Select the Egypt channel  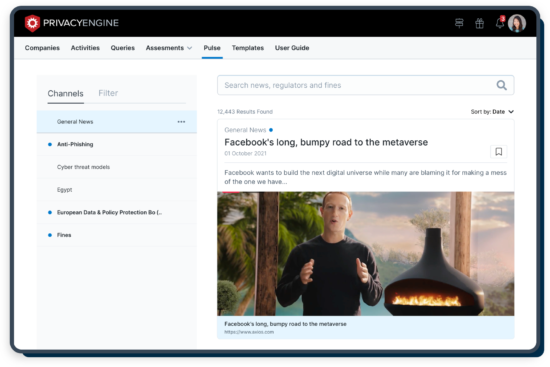(x=117, y=189)
